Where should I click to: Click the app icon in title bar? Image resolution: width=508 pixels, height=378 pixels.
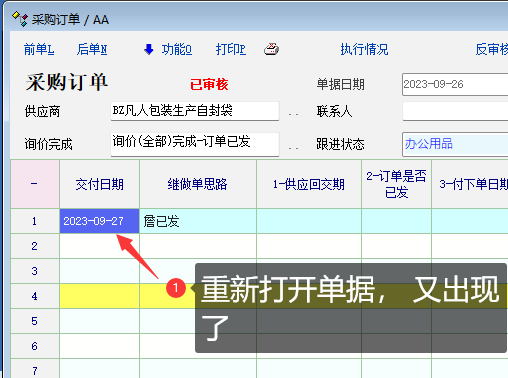[20, 19]
